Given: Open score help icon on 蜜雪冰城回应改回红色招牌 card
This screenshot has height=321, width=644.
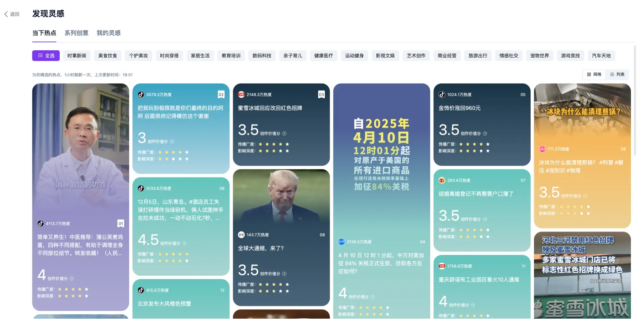Looking at the screenshot, I should [x=284, y=133].
